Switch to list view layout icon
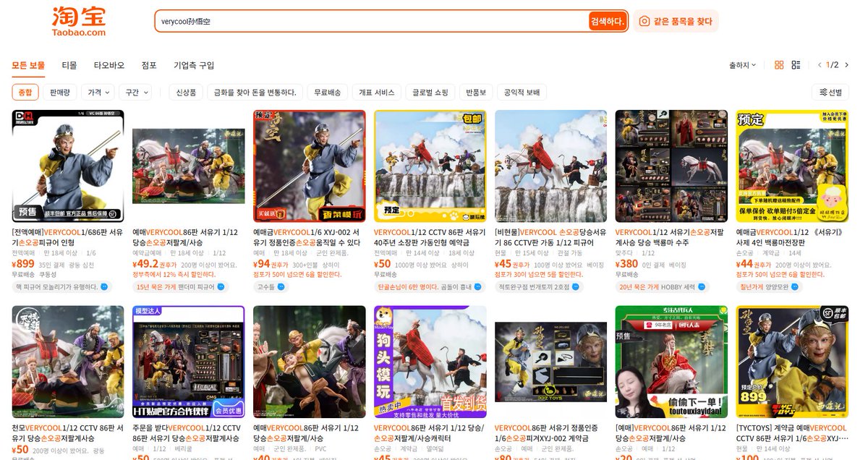The height and width of the screenshot is (460, 868). pos(796,64)
